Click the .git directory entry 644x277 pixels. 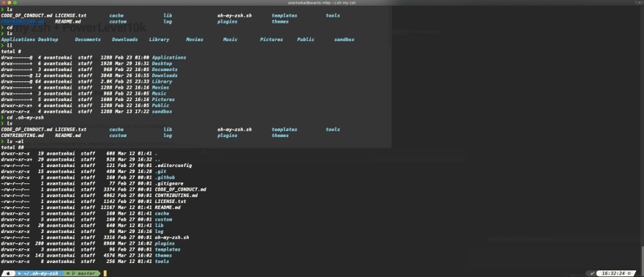pos(160,171)
